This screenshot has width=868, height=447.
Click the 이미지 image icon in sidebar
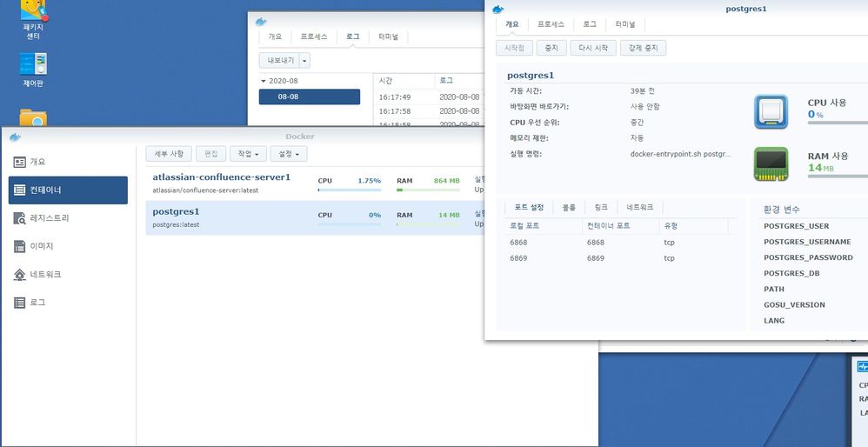click(20, 247)
